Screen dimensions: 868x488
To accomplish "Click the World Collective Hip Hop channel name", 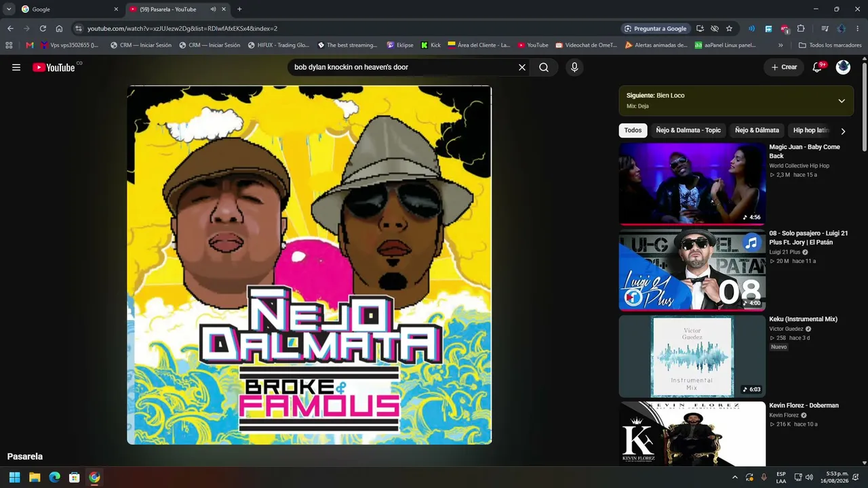I will (x=799, y=165).
